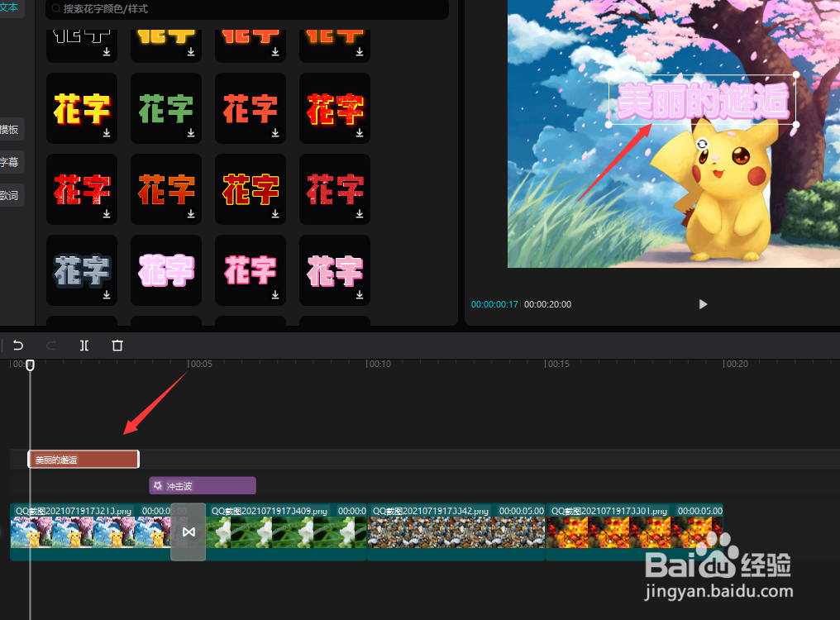The width and height of the screenshot is (840, 620).
Task: Download the yellow 花字 style with red outline
Action: click(107, 132)
